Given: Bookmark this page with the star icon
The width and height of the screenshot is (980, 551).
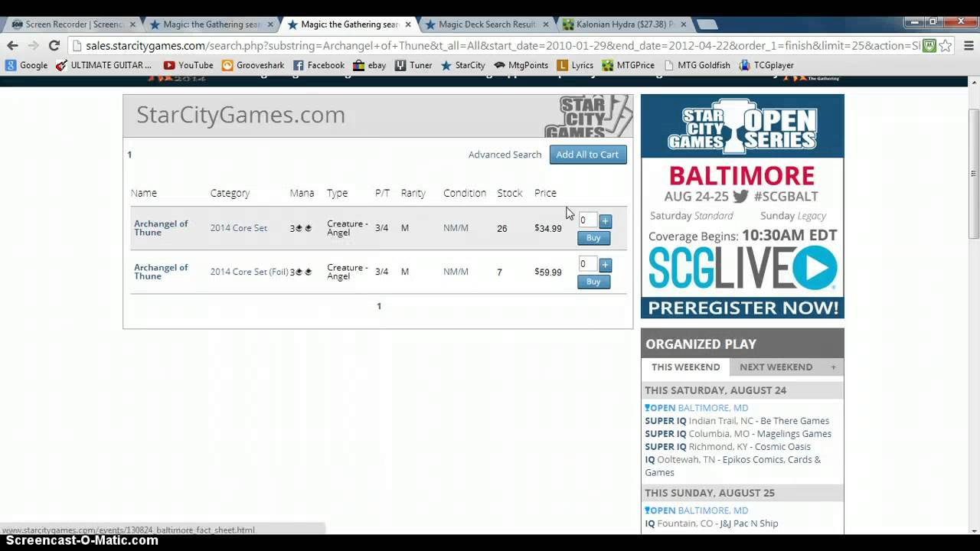Looking at the screenshot, I should point(946,45).
